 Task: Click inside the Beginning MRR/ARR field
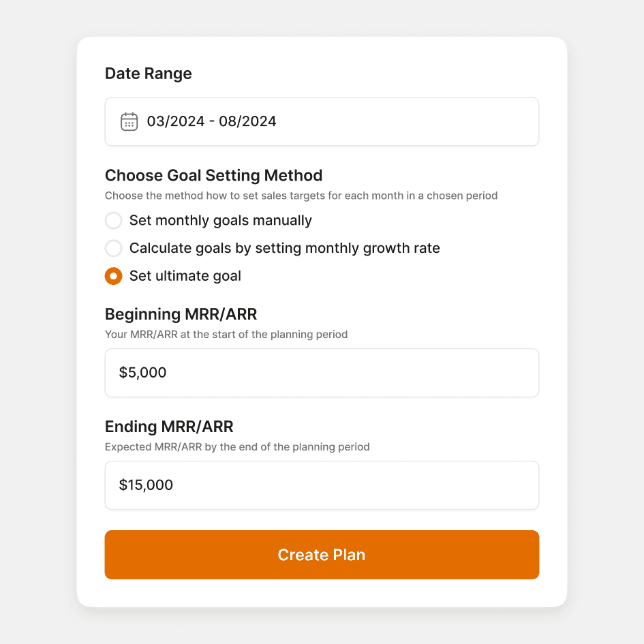point(322,373)
